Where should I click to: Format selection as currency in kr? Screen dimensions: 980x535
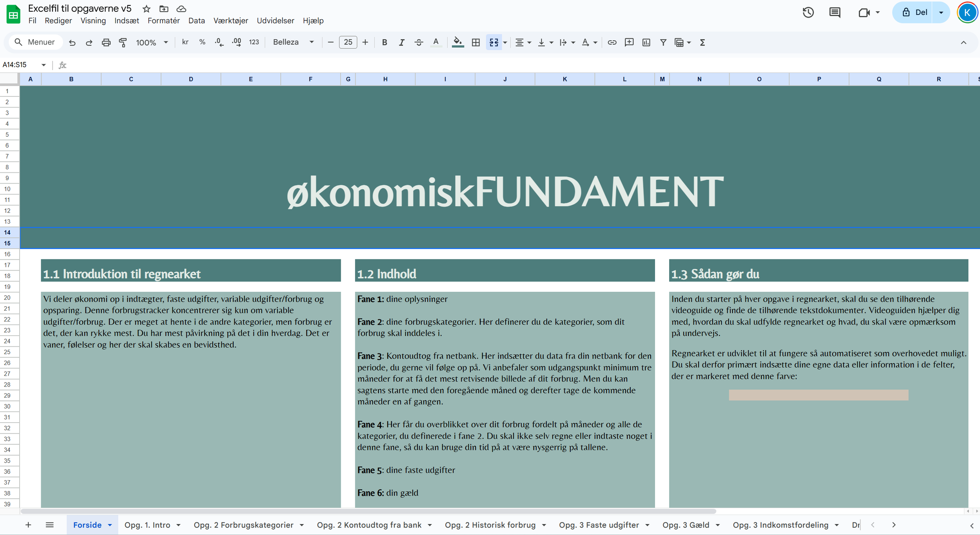pyautogui.click(x=185, y=42)
